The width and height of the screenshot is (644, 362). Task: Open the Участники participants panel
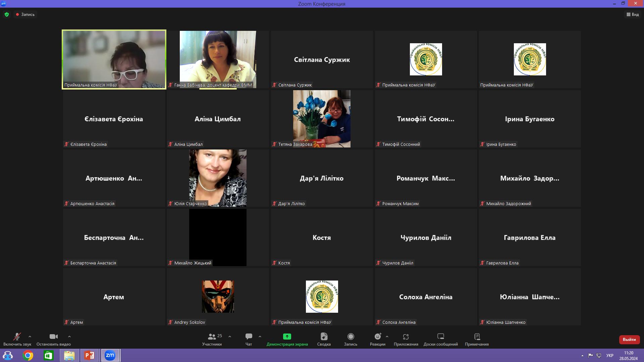click(x=212, y=339)
